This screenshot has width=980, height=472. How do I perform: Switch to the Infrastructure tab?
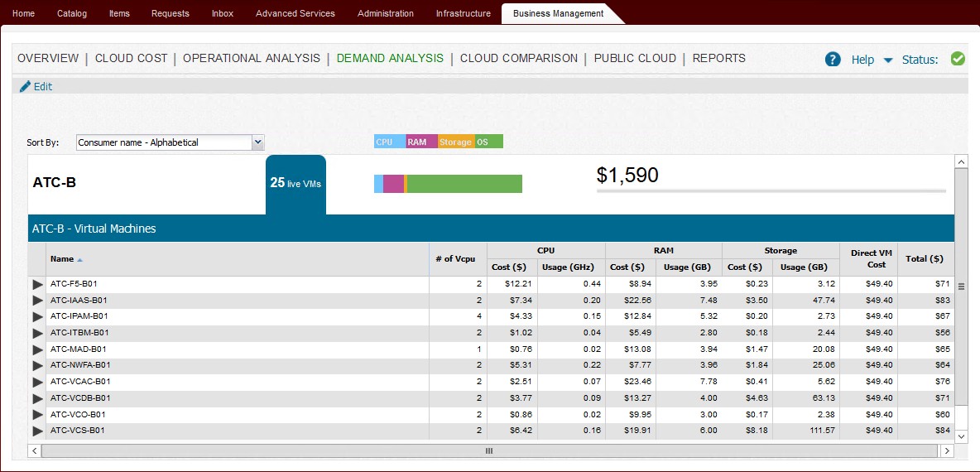point(463,13)
